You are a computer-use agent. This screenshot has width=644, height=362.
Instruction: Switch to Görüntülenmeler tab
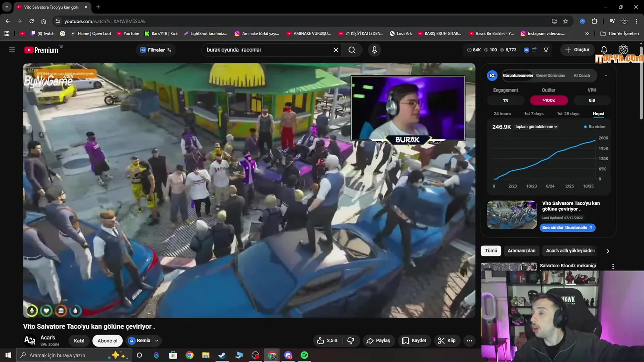518,75
